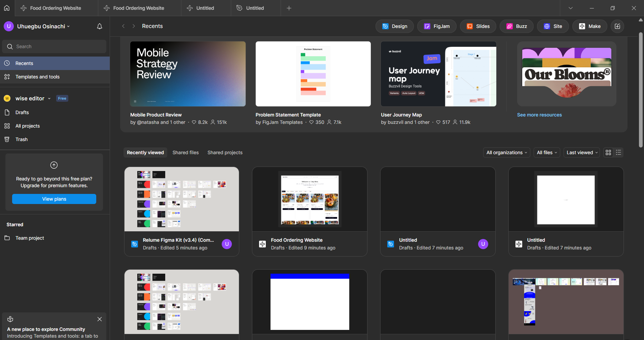The width and height of the screenshot is (644, 340).
Task: Click the View plans button
Action: 54,199
